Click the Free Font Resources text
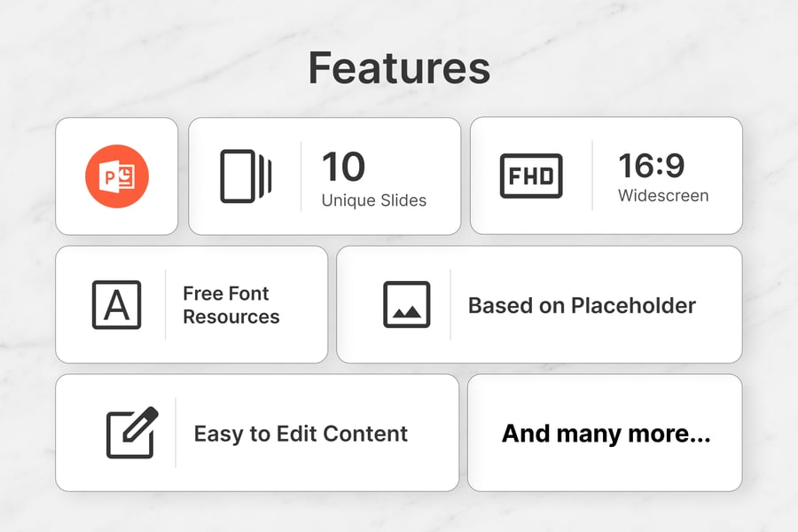Screen dimensions: 798x532 tap(231, 305)
